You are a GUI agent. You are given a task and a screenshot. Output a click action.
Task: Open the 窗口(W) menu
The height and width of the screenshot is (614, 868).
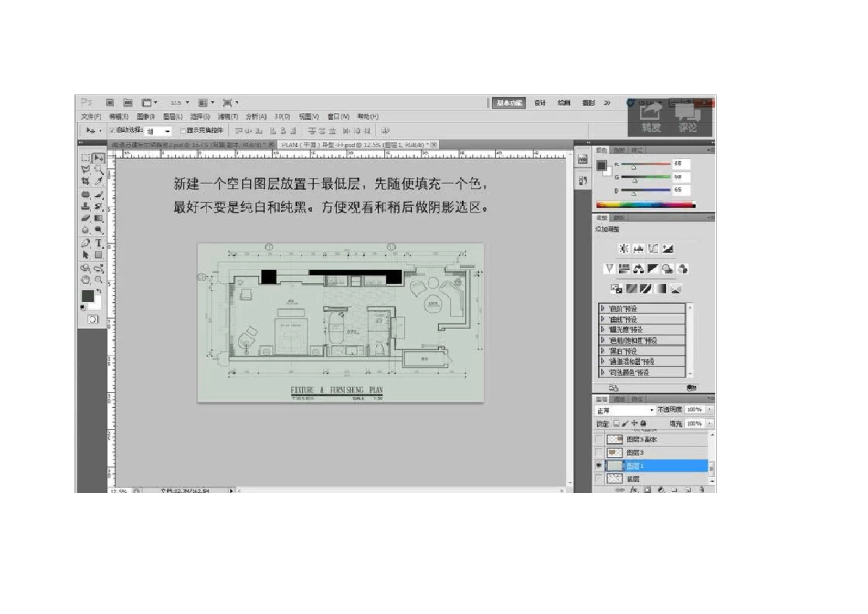pos(338,117)
